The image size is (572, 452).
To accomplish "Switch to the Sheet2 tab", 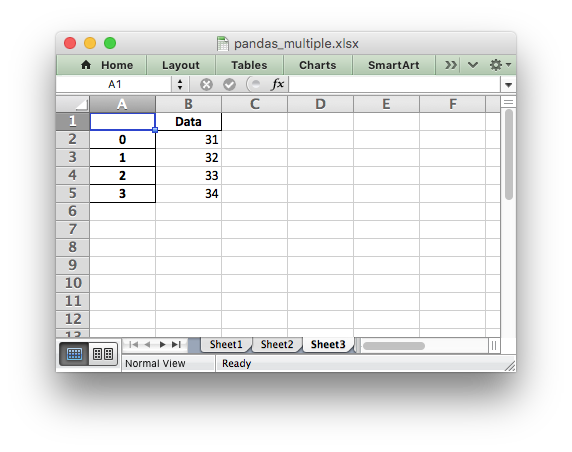I will [x=277, y=344].
